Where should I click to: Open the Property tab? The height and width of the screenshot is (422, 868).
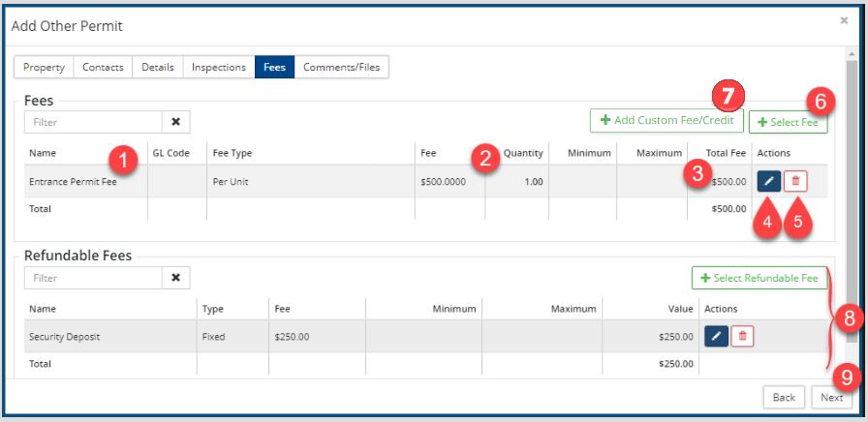pyautogui.click(x=44, y=67)
